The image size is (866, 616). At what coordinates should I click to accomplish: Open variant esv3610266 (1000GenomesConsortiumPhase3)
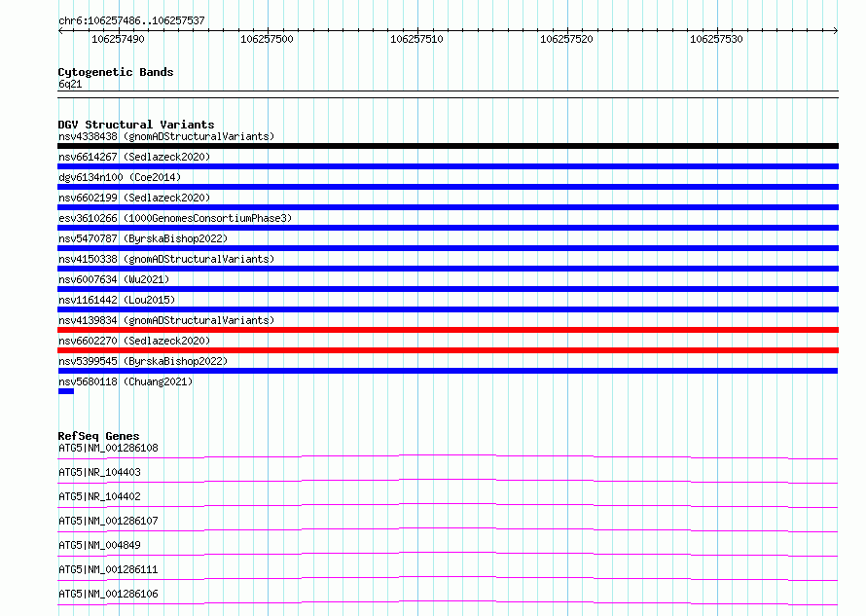175,218
